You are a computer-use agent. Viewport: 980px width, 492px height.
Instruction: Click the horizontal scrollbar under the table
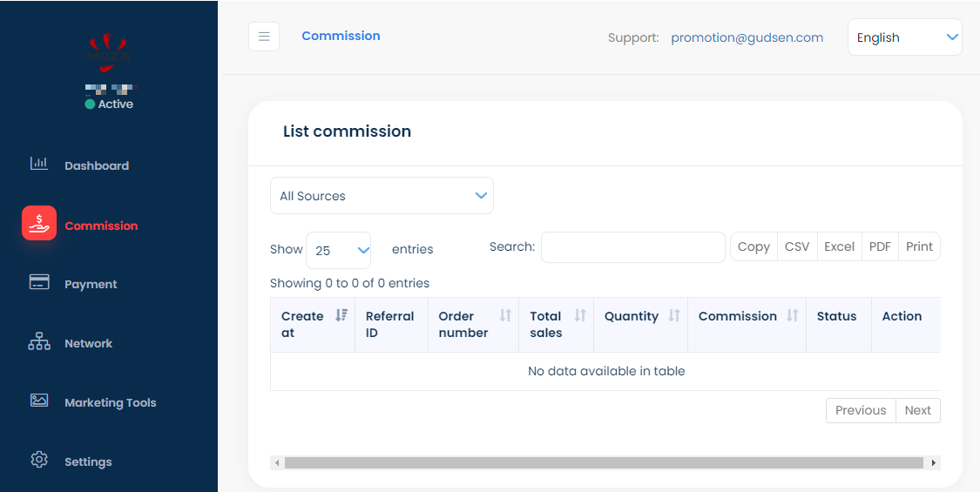[603, 463]
